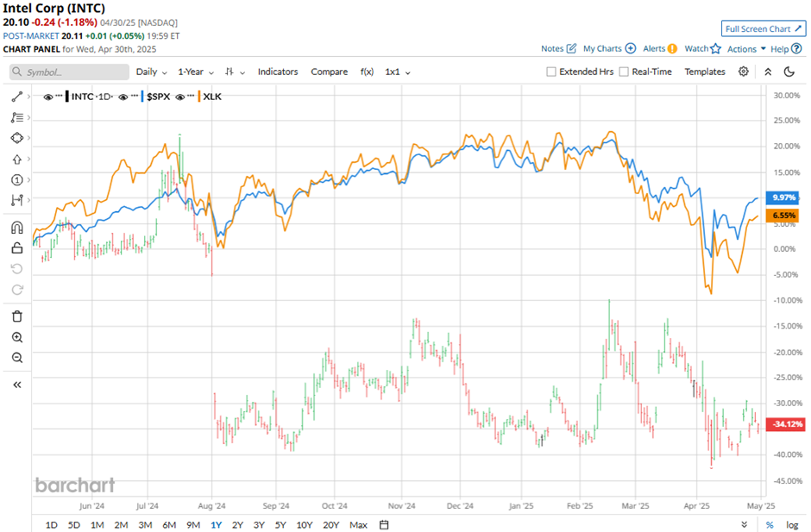Undo the last chart action
Viewport: 811px width, 532px height.
[17, 269]
